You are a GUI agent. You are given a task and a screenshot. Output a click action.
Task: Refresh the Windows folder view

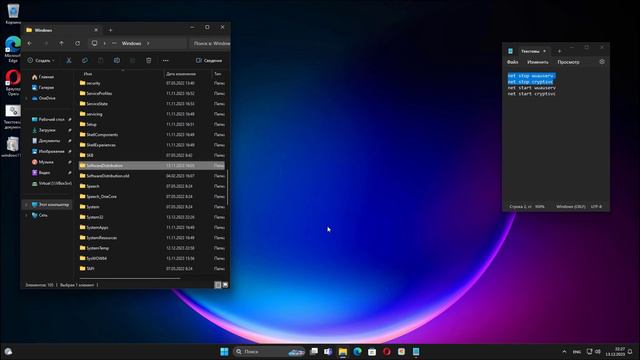(x=78, y=43)
